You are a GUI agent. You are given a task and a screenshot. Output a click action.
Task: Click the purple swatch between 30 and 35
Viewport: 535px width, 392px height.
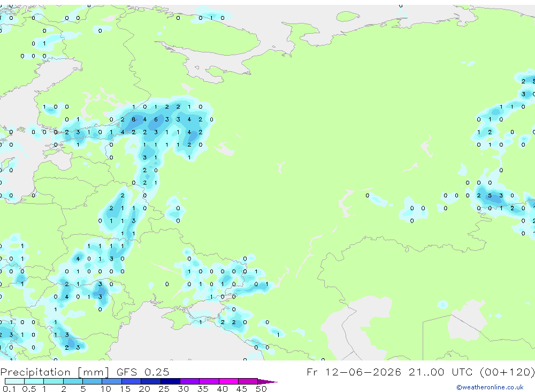pos(189,381)
